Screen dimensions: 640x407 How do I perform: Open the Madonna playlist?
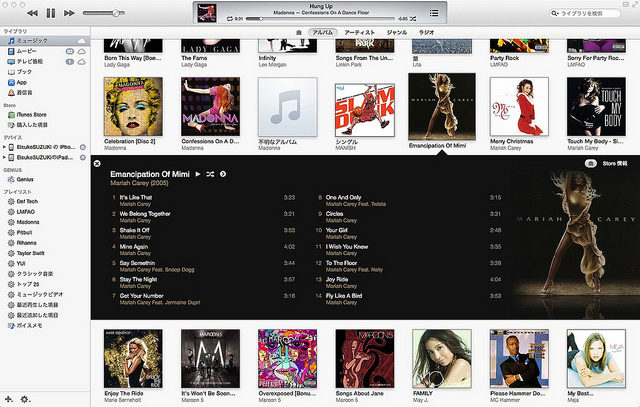(x=28, y=222)
